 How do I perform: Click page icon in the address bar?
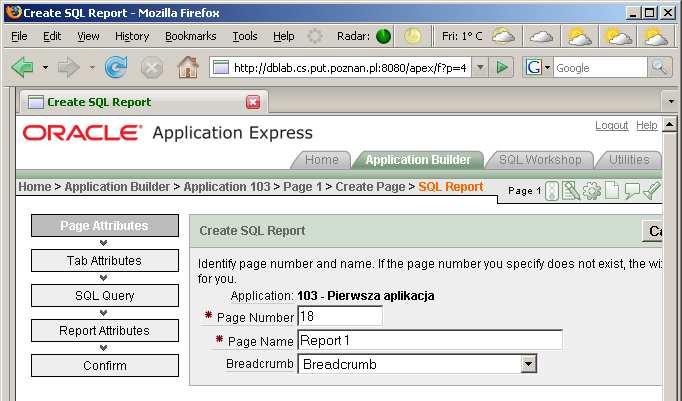point(221,67)
